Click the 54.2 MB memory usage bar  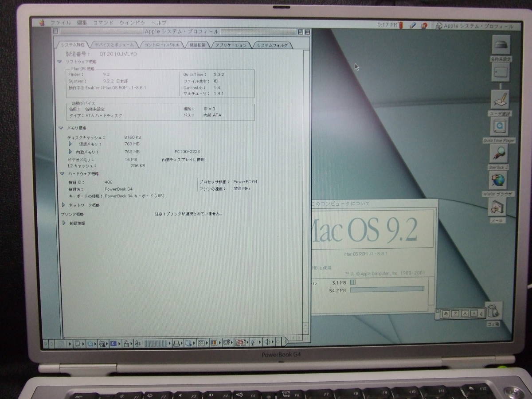point(387,289)
